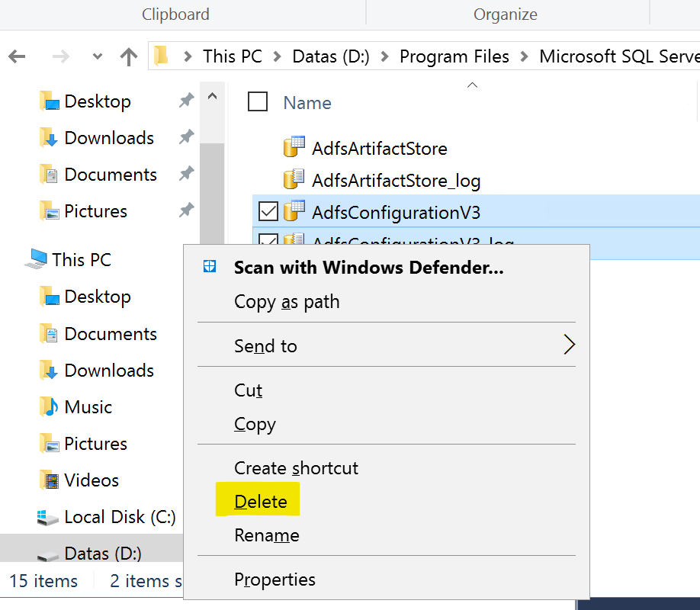This screenshot has height=610, width=700.
Task: Expand chevron before This PC in address bar
Action: [x=188, y=56]
